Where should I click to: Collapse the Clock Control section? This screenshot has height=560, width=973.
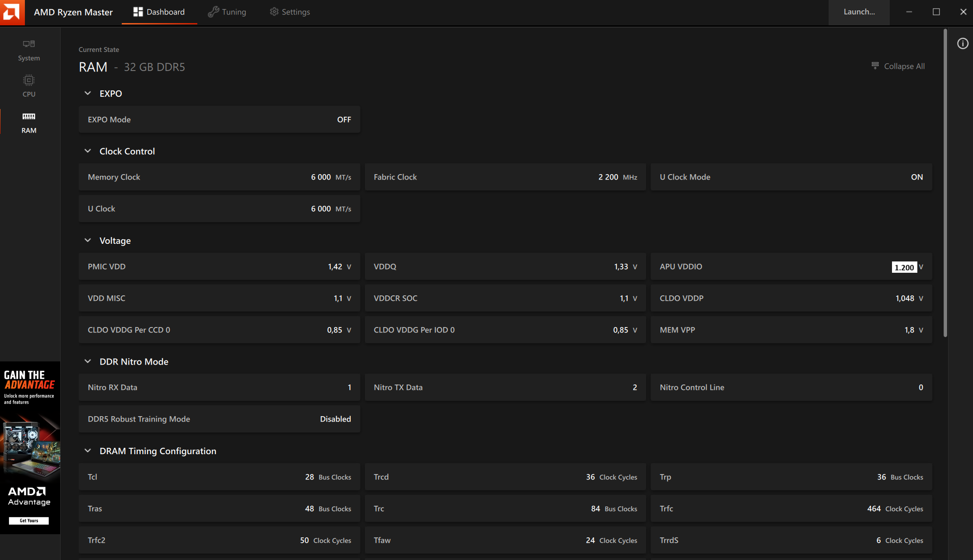pyautogui.click(x=88, y=151)
